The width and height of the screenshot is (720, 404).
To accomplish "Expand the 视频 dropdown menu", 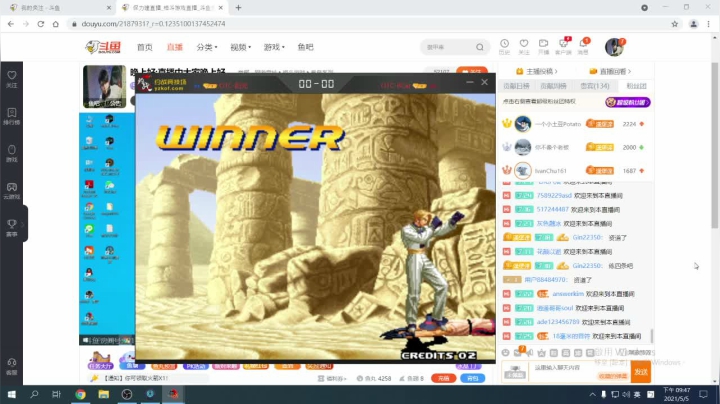I will click(x=241, y=47).
